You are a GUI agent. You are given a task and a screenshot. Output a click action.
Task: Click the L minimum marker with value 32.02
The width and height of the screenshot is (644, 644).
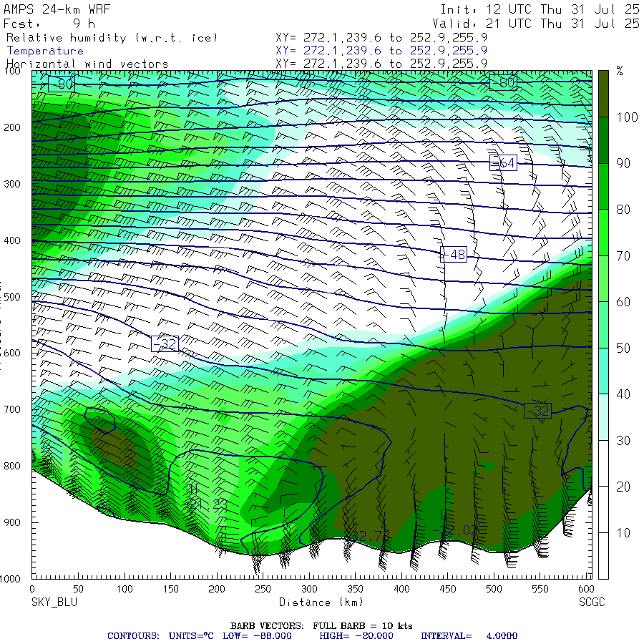455,523
